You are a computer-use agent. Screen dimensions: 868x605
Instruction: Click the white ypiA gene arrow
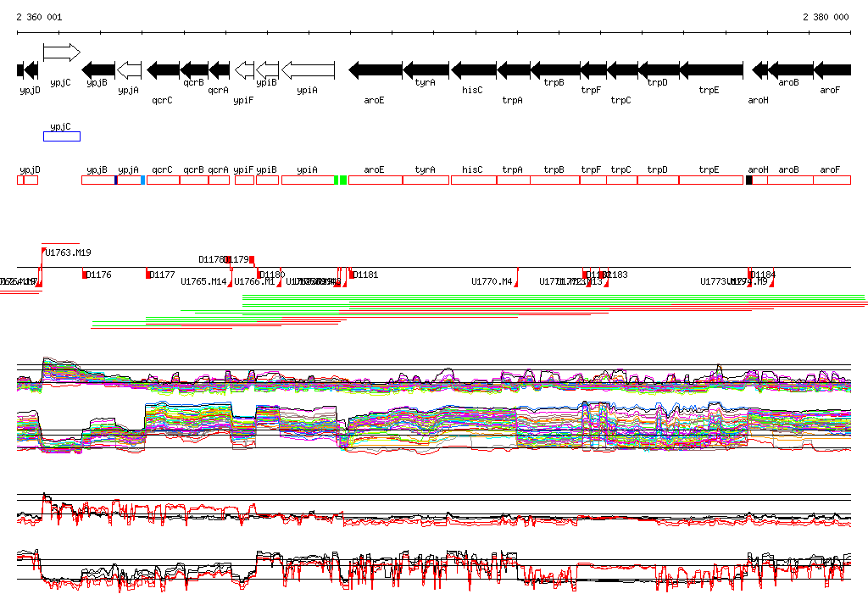[308, 69]
